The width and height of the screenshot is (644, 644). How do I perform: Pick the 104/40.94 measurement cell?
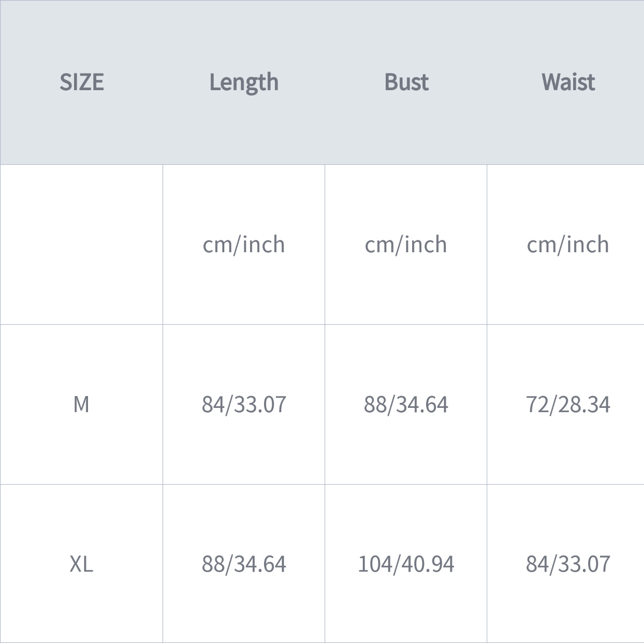click(x=406, y=563)
